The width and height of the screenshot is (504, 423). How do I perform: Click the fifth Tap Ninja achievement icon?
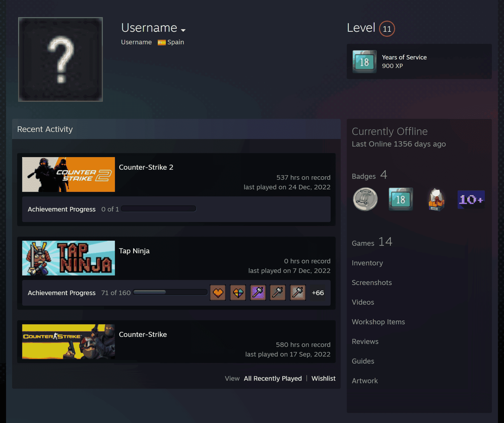298,292
